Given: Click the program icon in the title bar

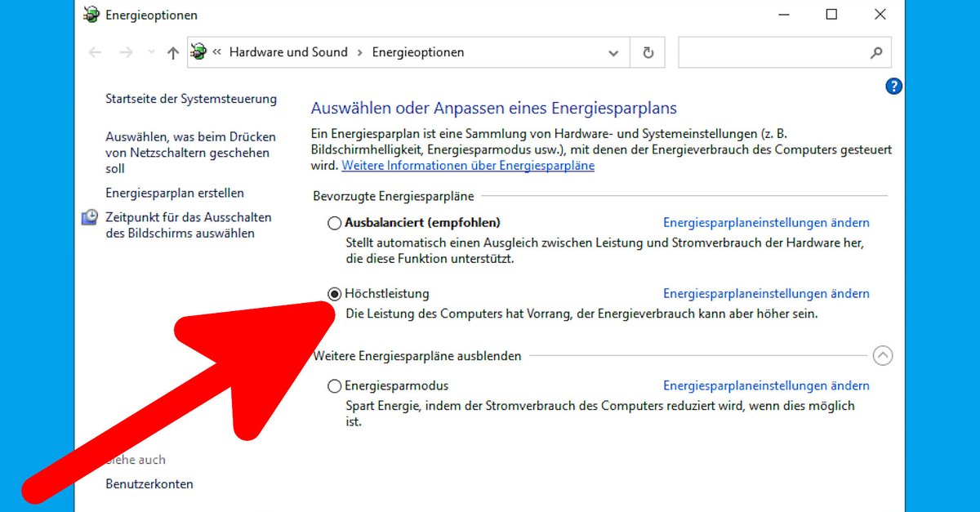Looking at the screenshot, I should point(91,14).
